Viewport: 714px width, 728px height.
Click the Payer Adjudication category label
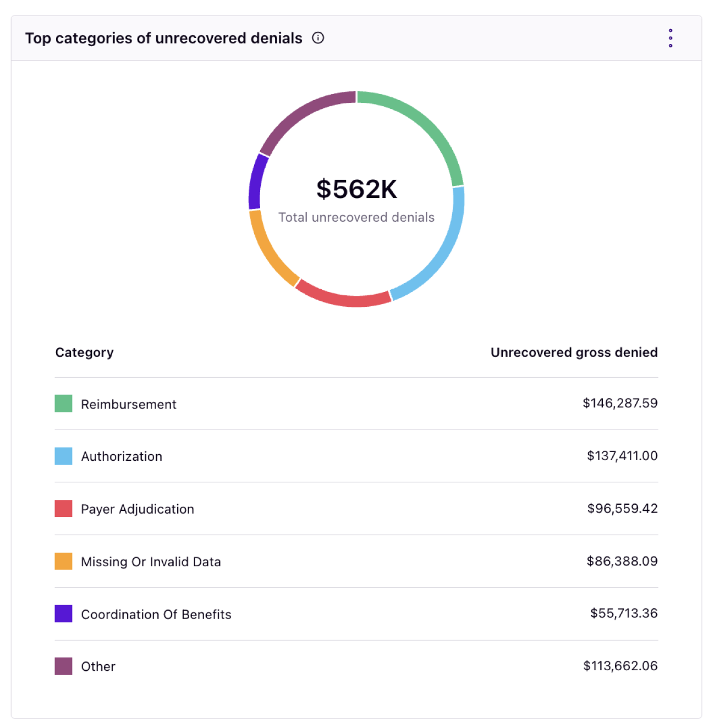[x=138, y=509]
